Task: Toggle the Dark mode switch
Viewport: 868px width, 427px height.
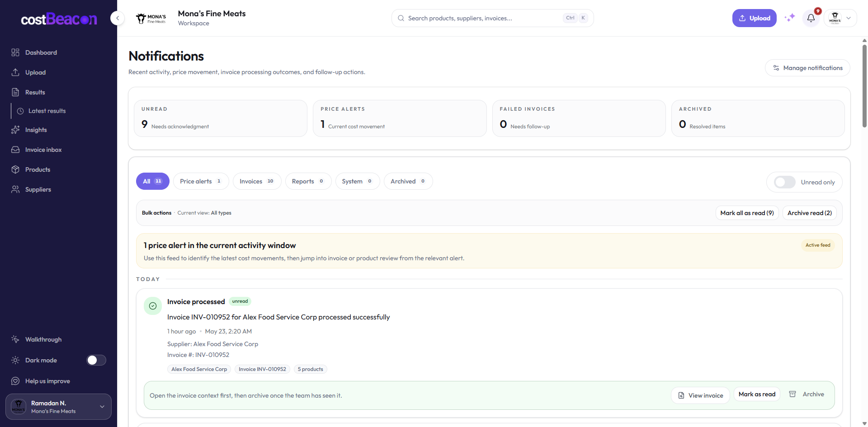Action: point(96,360)
